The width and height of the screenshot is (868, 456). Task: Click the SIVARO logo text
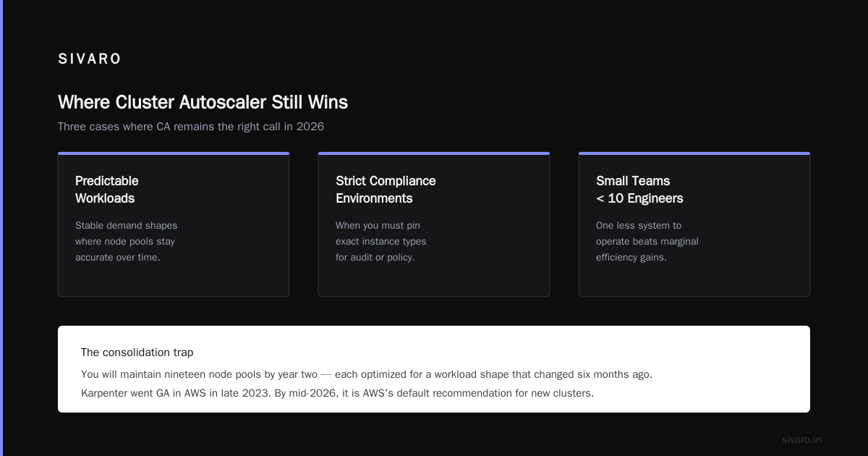90,59
